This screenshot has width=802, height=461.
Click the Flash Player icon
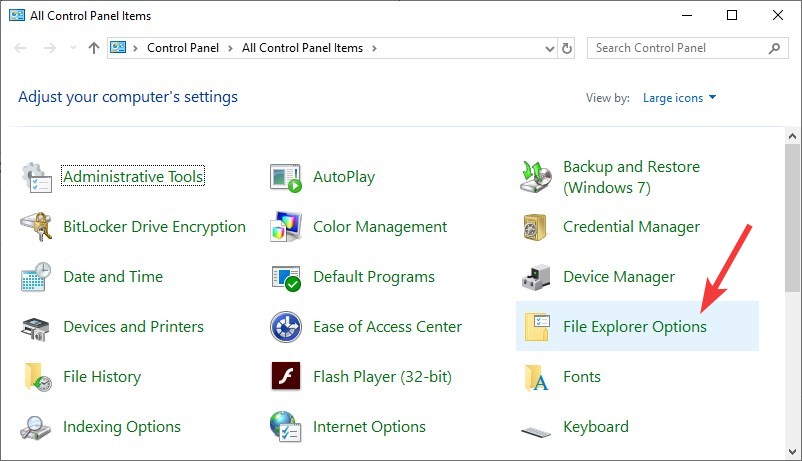[x=286, y=376]
